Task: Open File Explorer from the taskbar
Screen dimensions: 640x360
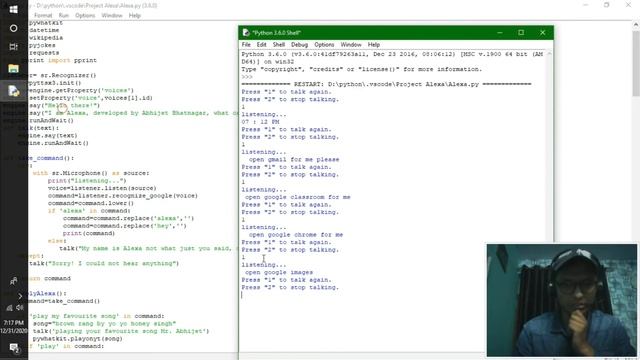Action: pyautogui.click(x=13, y=69)
